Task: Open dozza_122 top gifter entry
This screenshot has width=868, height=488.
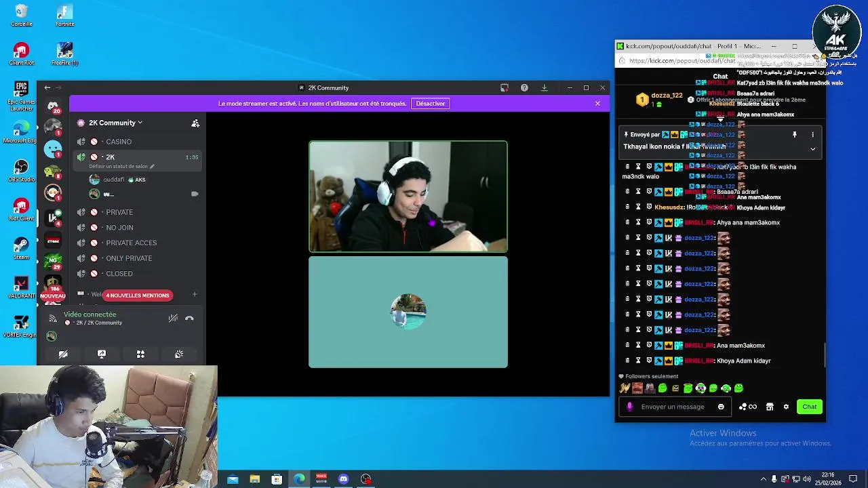Action: click(x=660, y=100)
